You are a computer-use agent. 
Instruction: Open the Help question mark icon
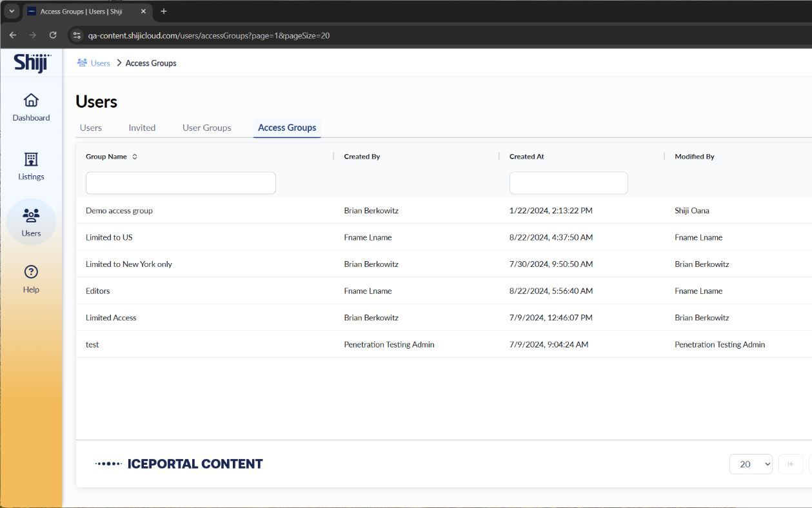(31, 272)
